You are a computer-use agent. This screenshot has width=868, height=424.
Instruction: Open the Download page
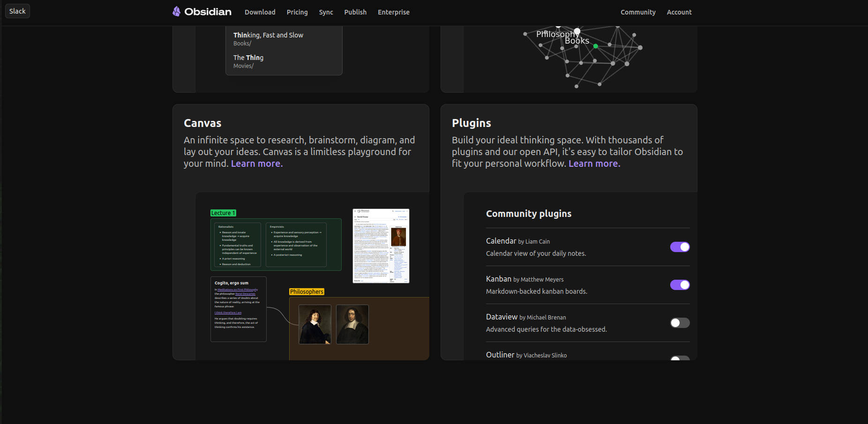(x=260, y=12)
